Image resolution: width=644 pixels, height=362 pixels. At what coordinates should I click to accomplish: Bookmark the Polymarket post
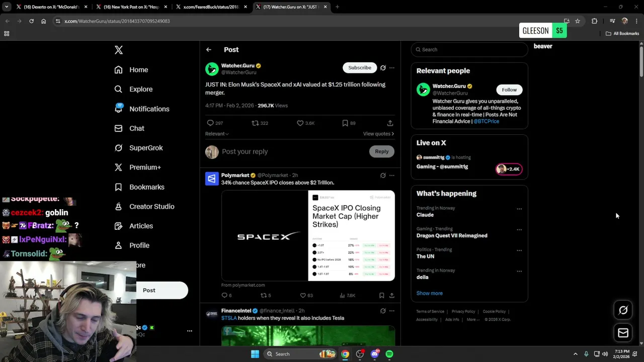pyautogui.click(x=381, y=296)
